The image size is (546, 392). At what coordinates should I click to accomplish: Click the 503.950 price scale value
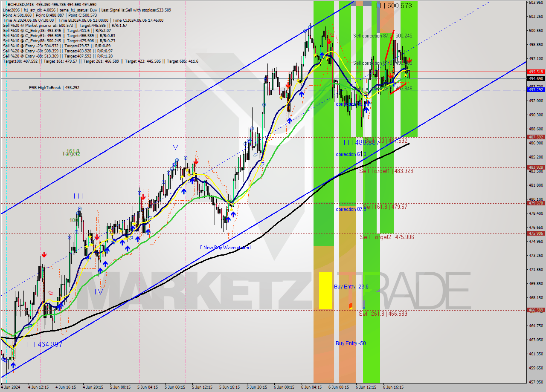pyautogui.click(x=536, y=3)
